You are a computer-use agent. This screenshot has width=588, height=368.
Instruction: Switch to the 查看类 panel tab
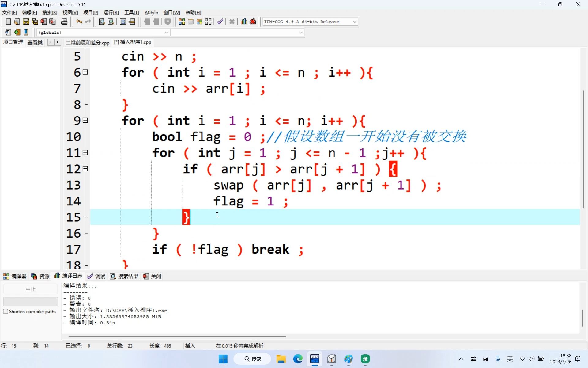click(x=35, y=43)
